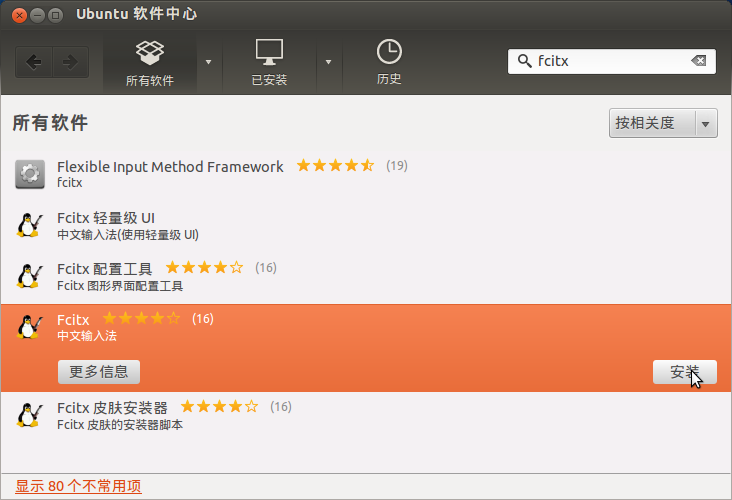Click the search magnifier icon
This screenshot has width=732, height=500.
[524, 61]
